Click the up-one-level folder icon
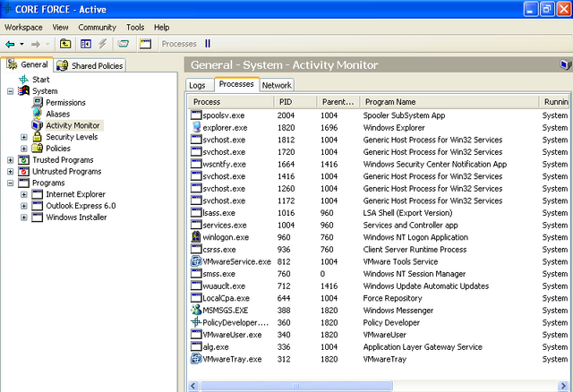The image size is (573, 392). pyautogui.click(x=65, y=44)
